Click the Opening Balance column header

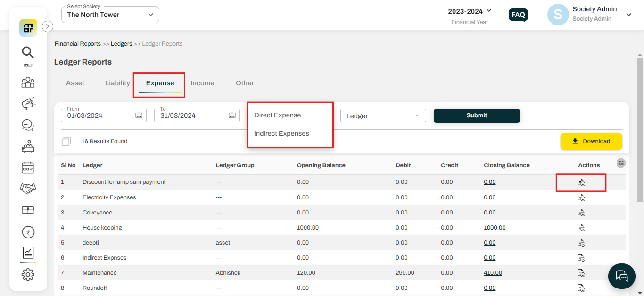[321, 165]
